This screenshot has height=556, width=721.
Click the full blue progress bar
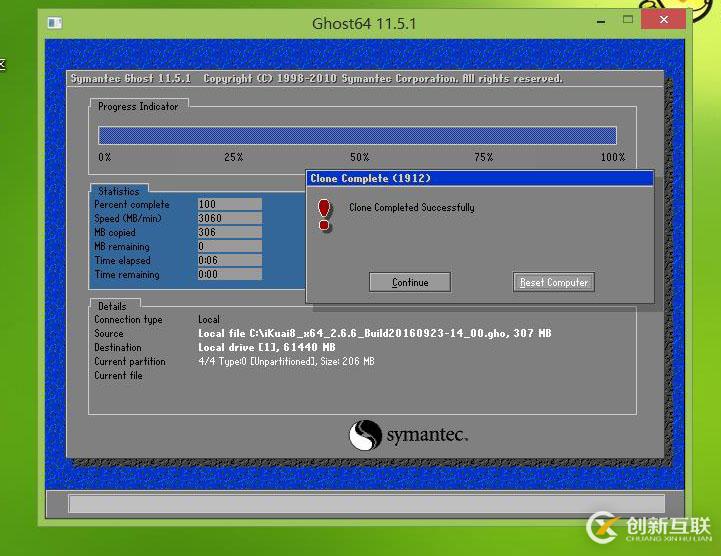point(357,136)
